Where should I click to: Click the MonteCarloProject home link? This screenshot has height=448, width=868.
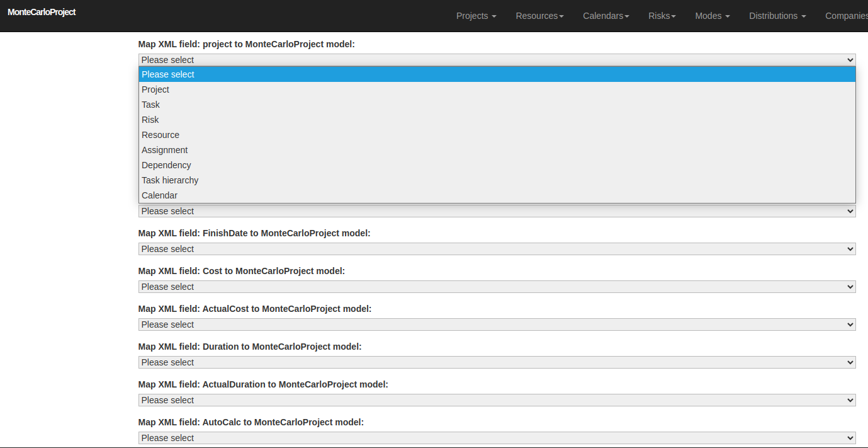coord(42,11)
